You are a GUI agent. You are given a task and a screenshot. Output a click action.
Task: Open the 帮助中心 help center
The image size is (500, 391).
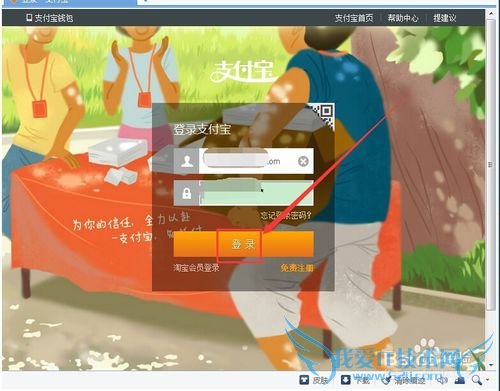[x=403, y=18]
